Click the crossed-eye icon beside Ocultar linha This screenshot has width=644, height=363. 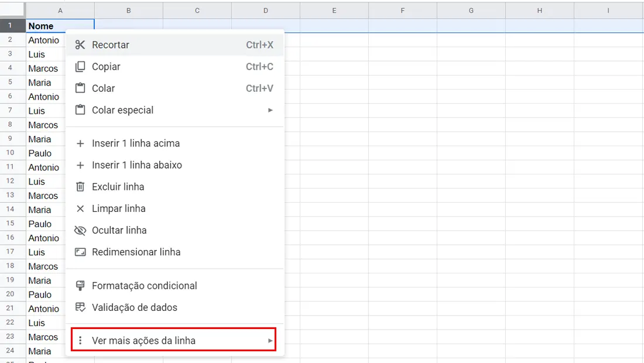point(80,230)
